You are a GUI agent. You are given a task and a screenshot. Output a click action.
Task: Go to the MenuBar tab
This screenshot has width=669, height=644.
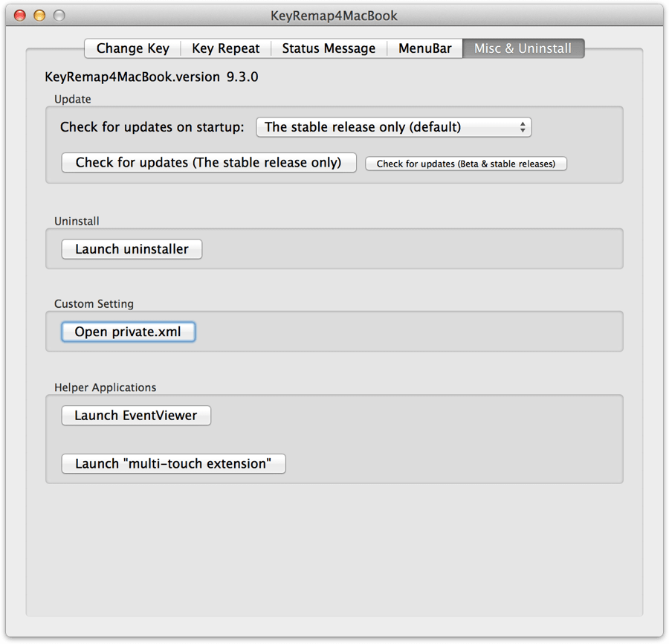click(x=425, y=48)
